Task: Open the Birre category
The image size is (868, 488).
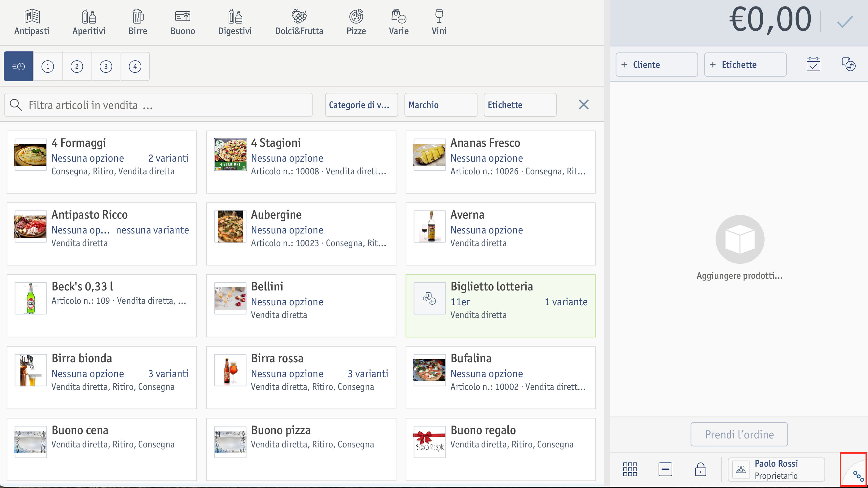Action: pyautogui.click(x=138, y=22)
